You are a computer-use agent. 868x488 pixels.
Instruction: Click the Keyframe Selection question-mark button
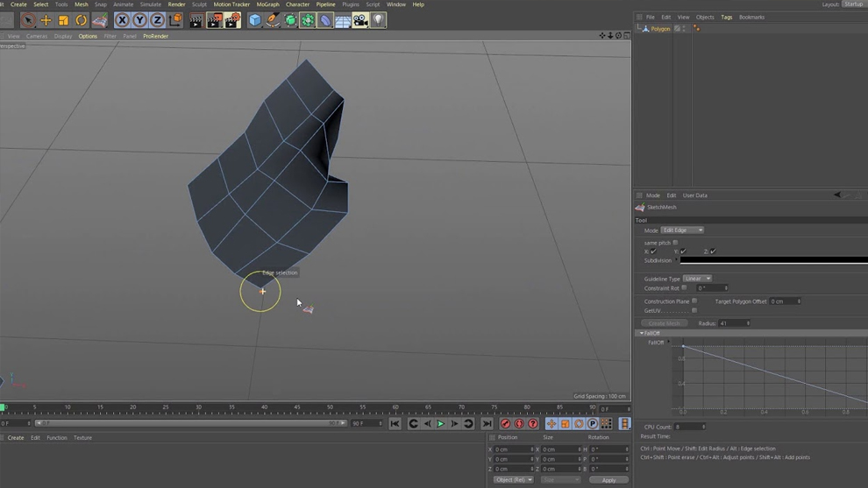tap(533, 424)
